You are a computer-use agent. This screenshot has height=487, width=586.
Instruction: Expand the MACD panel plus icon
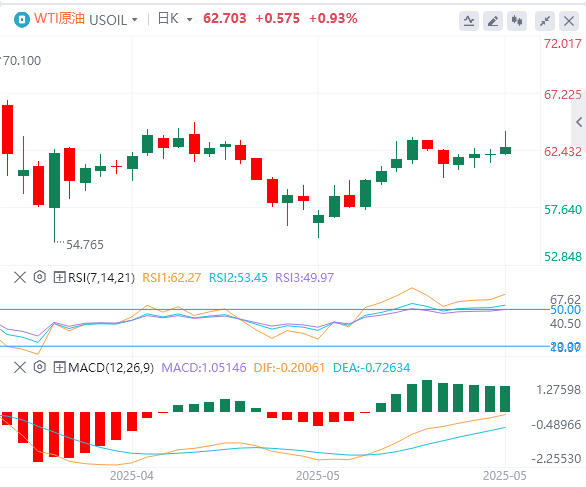click(x=59, y=367)
